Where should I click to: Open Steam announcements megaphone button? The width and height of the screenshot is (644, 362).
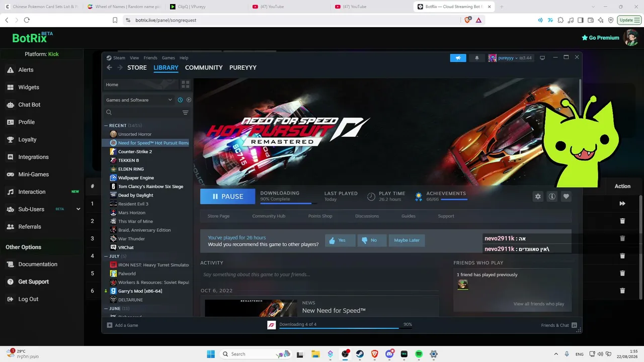click(x=458, y=58)
